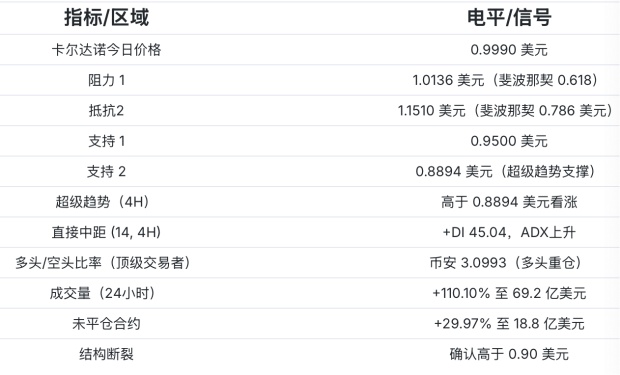Select the 阻力 1 label cell

click(x=106, y=80)
